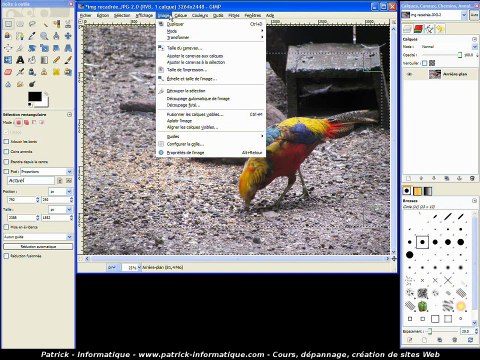Toggle the Fixé checkbox

point(6,171)
